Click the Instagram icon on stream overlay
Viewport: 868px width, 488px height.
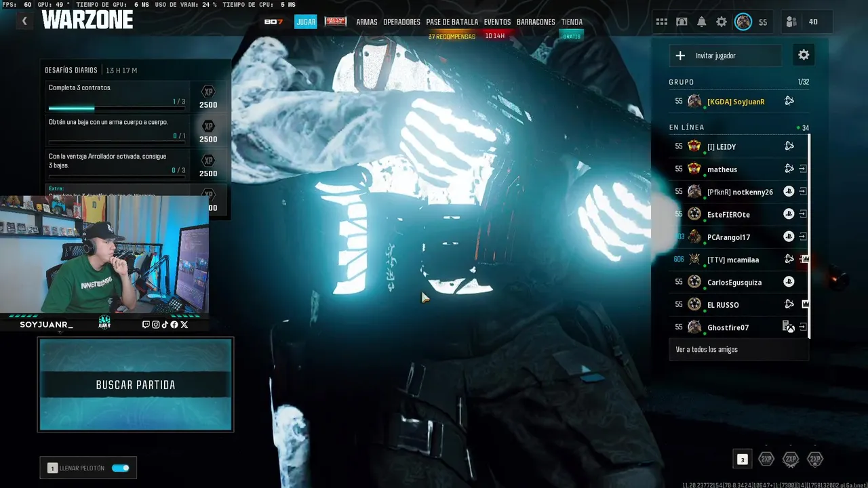[x=155, y=325]
